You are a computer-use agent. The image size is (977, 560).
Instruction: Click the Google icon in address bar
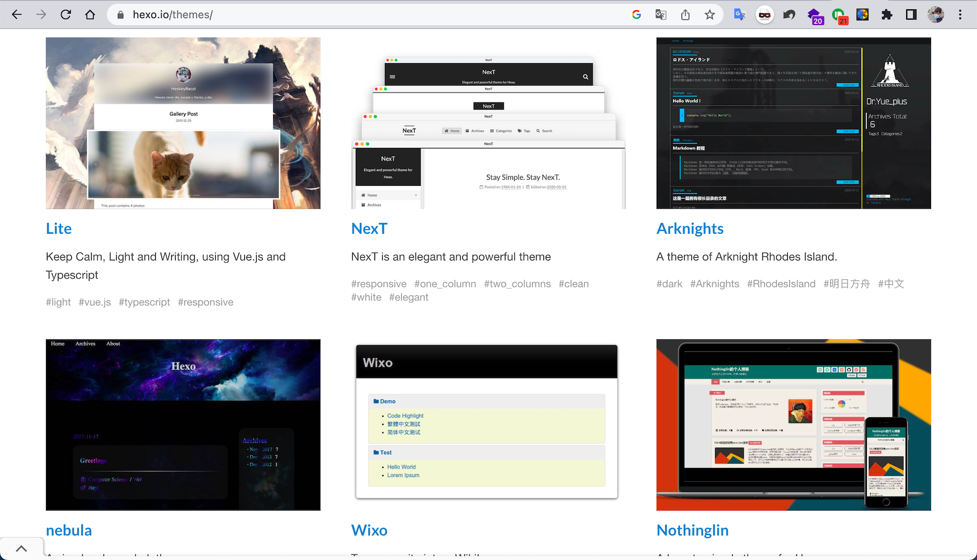pyautogui.click(x=636, y=15)
